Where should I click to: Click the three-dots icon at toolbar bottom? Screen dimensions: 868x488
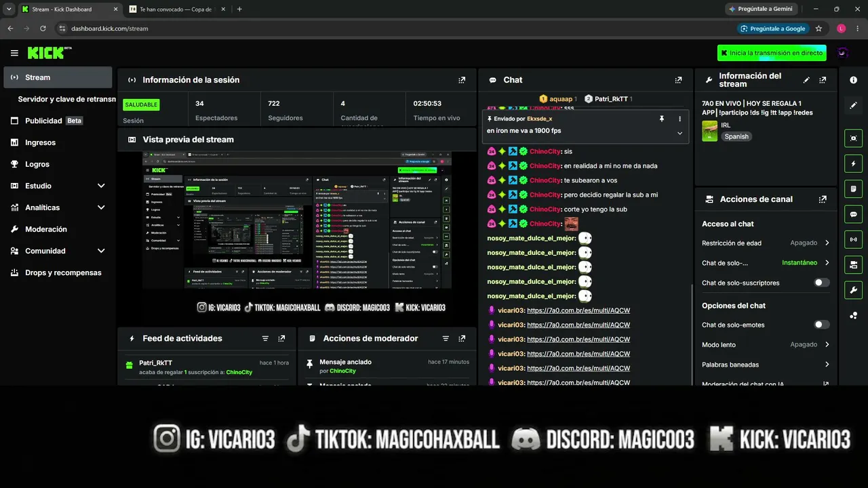pyautogui.click(x=853, y=315)
